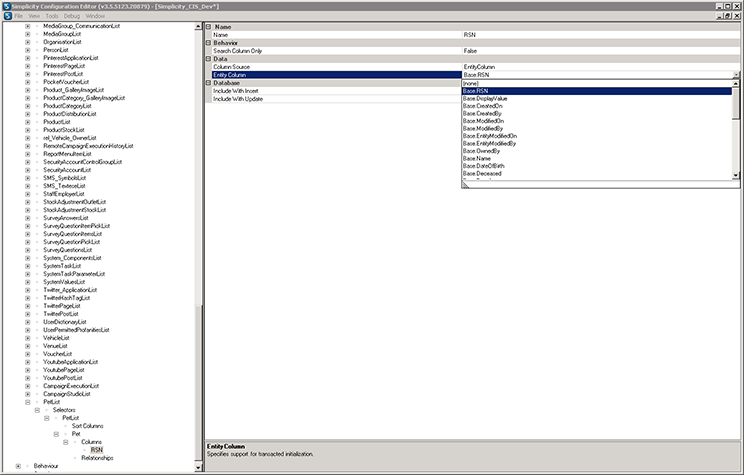The image size is (744, 475).
Task: Select the CampaignStudioList tree item
Action: click(x=66, y=394)
